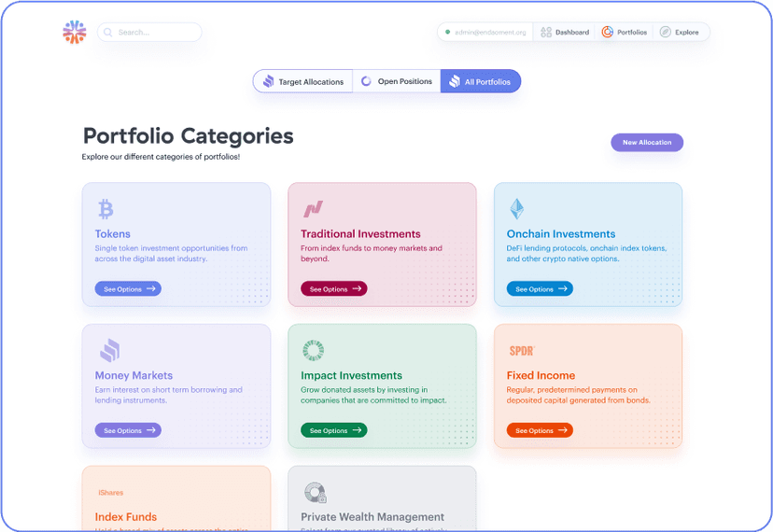Image resolution: width=773 pixels, height=532 pixels.
Task: Open the Dashboard navigation item
Action: [x=564, y=33]
